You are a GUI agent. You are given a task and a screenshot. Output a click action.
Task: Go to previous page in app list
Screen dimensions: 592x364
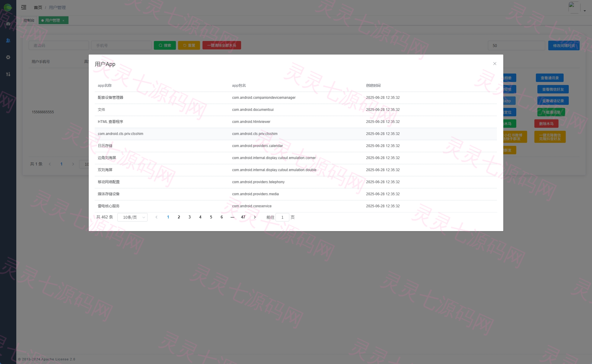(156, 217)
